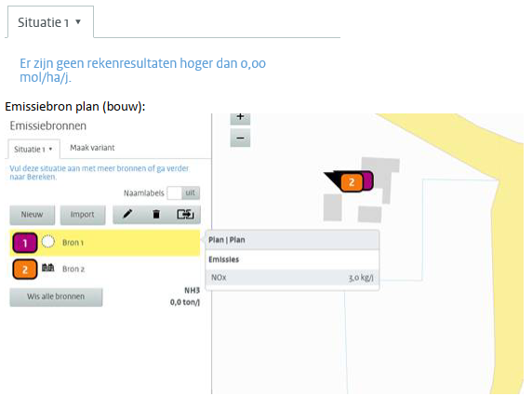The height and width of the screenshot is (409, 532).
Task: Click the purple number 1 source badge
Action: (25, 243)
